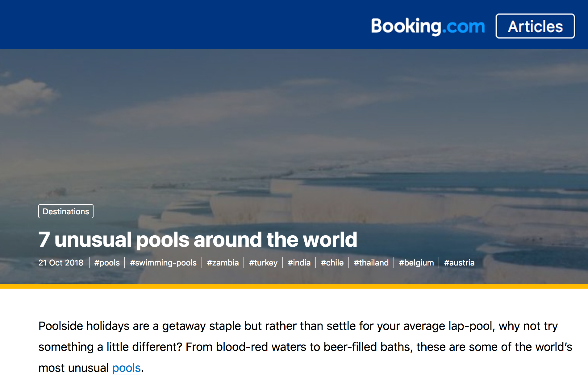Go to the #thailand hashtag

click(x=371, y=263)
